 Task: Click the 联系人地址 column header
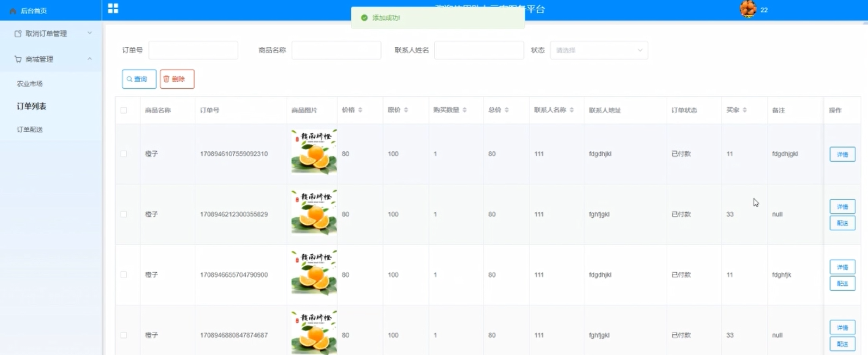605,110
